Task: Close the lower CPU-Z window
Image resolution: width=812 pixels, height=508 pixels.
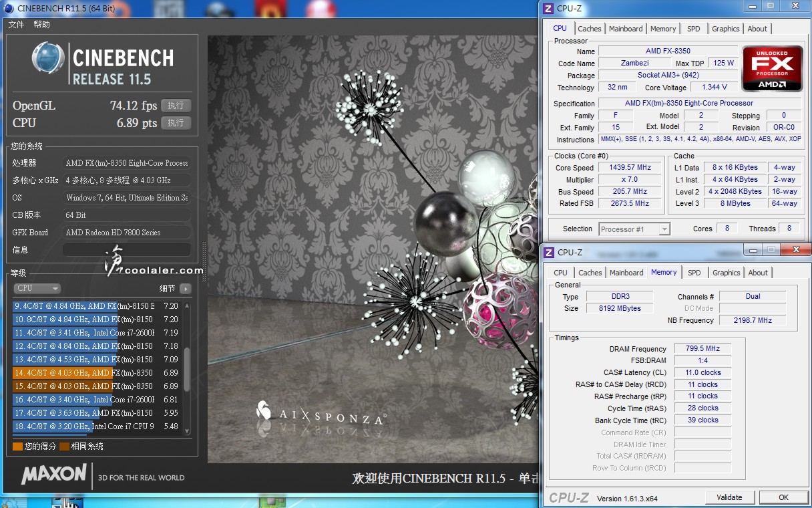Action: [x=794, y=250]
